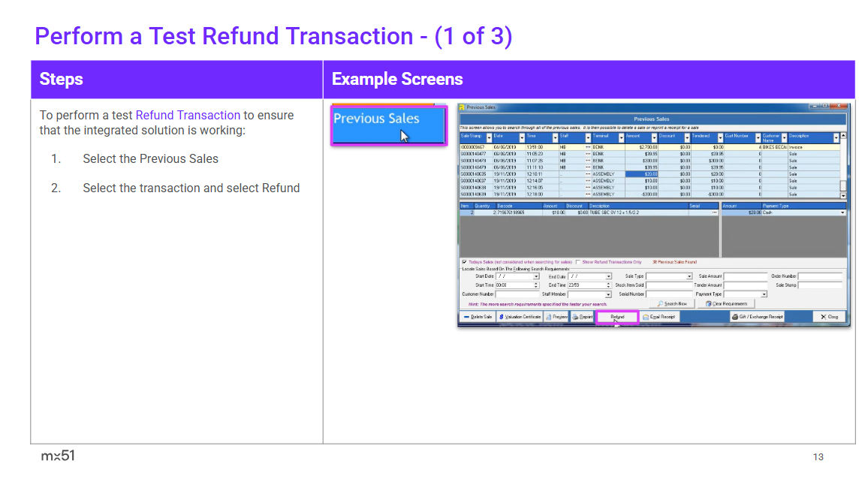
Task: Click the Refund Transaction purple link text
Action: click(x=188, y=116)
